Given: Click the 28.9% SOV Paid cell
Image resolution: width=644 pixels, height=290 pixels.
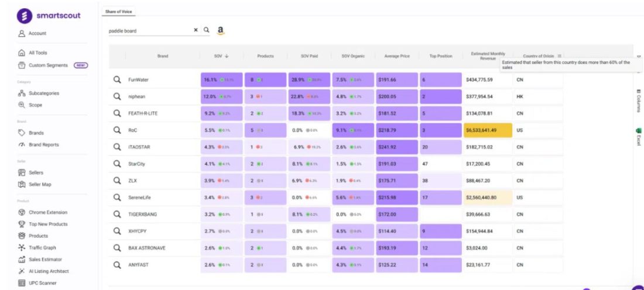Looking at the screenshot, I should 309,80.
